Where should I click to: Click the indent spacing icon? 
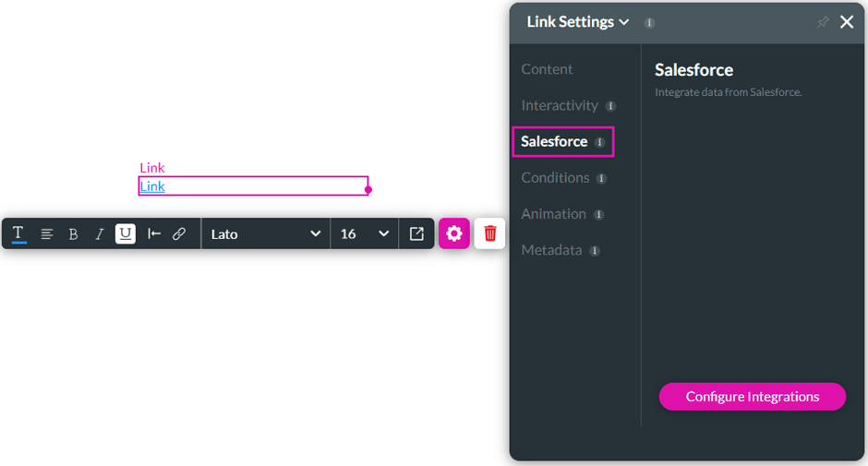tap(154, 234)
